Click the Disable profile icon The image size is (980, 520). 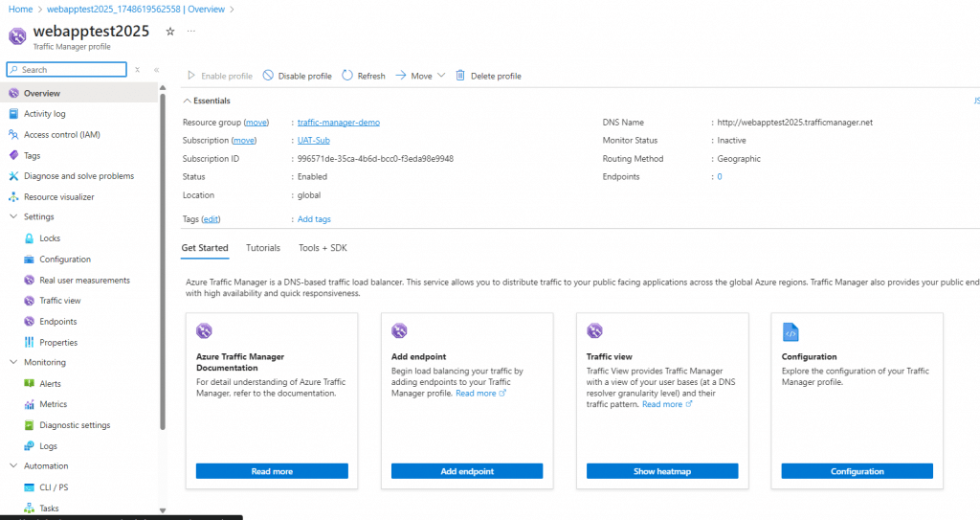pos(268,76)
